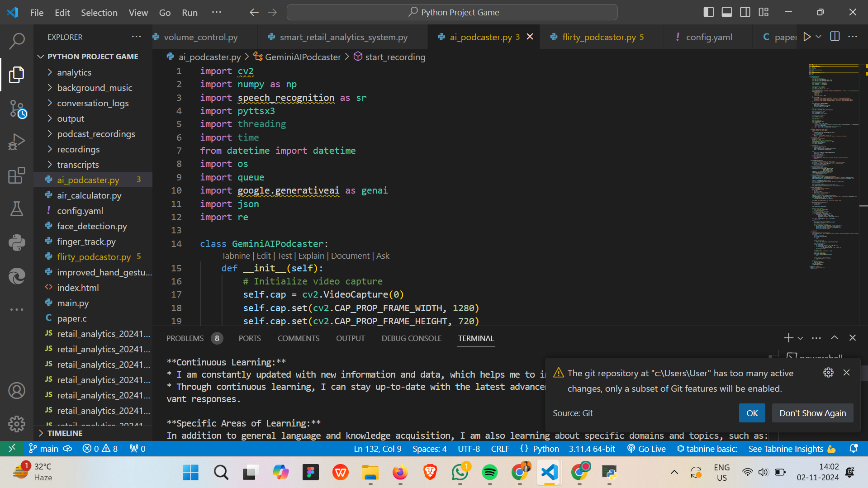Switch to the DEBUG CONSOLE tab
The image size is (868, 488).
coord(411,338)
